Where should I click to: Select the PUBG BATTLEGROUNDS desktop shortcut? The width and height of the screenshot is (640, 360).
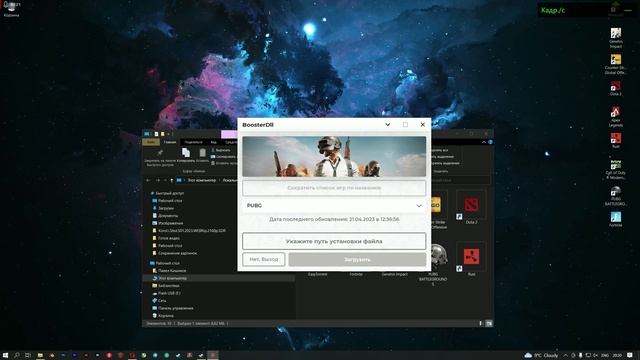[x=616, y=196]
